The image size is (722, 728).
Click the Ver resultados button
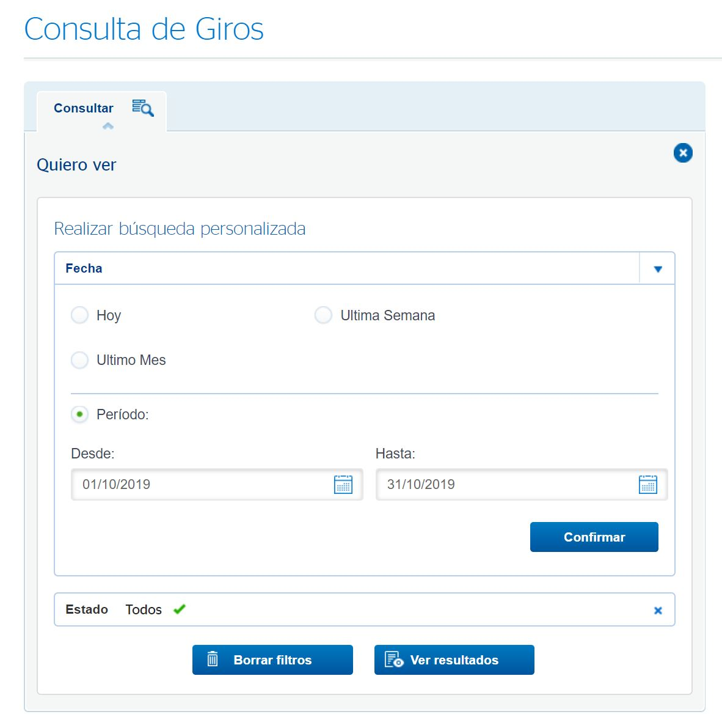pyautogui.click(x=454, y=660)
